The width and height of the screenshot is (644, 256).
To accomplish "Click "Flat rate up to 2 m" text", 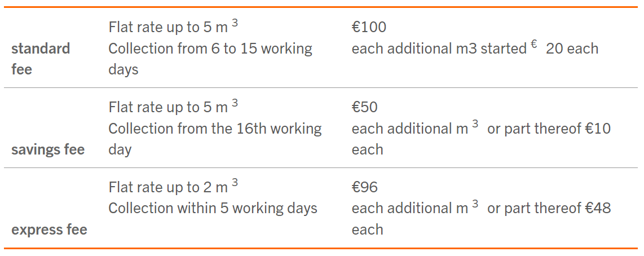I will tap(168, 187).
